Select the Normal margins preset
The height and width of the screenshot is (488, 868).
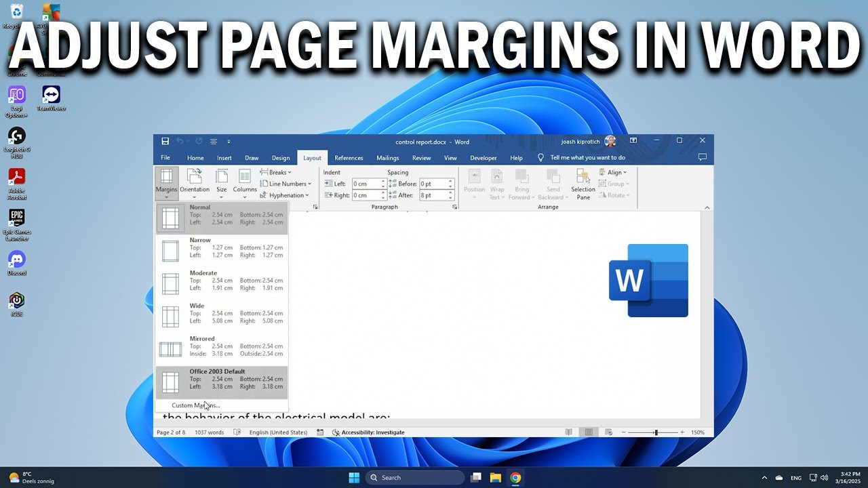point(222,218)
